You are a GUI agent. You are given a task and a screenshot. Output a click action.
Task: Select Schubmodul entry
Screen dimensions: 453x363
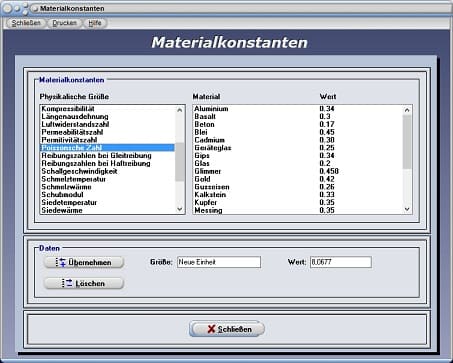(x=107, y=195)
